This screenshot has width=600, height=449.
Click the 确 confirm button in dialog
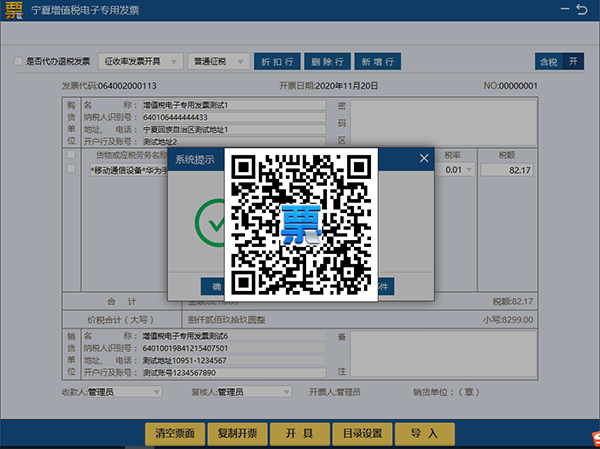click(x=213, y=286)
